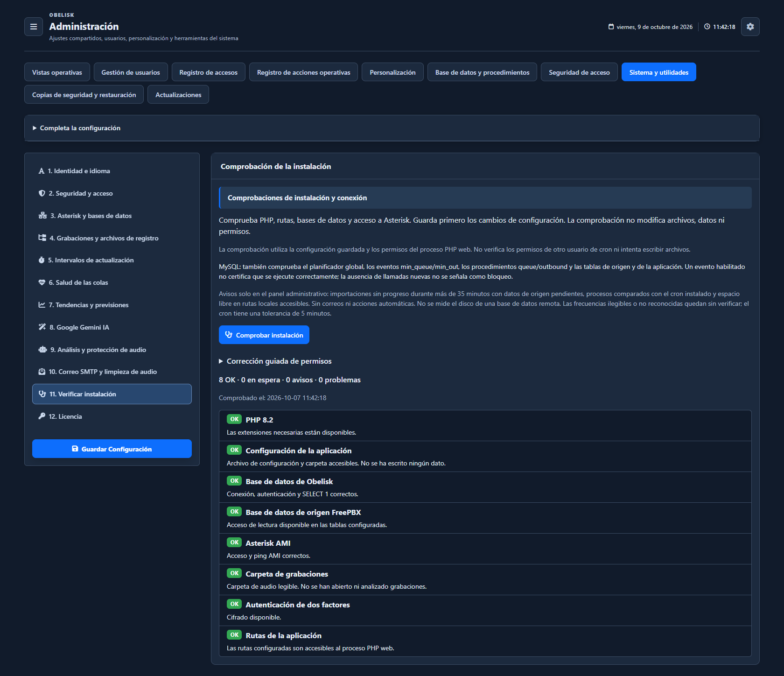This screenshot has height=676, width=784.
Task: Click the clock icon beside 11:42:18
Action: pyautogui.click(x=707, y=27)
